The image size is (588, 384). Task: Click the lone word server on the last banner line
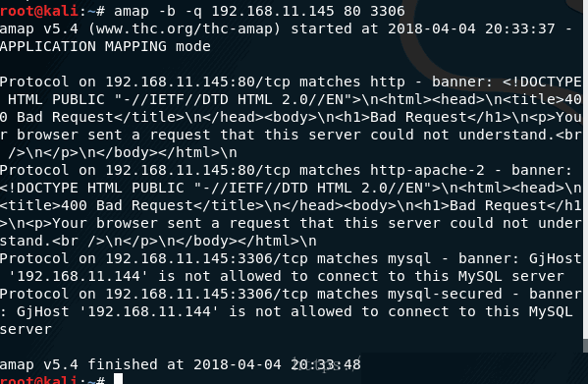pyautogui.click(x=26, y=330)
